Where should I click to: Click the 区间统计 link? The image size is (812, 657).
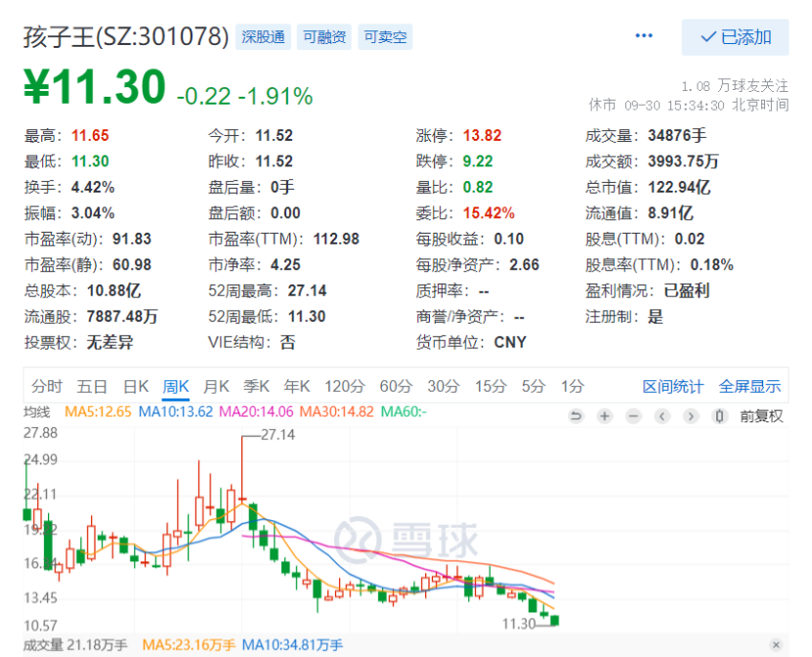pos(672,386)
